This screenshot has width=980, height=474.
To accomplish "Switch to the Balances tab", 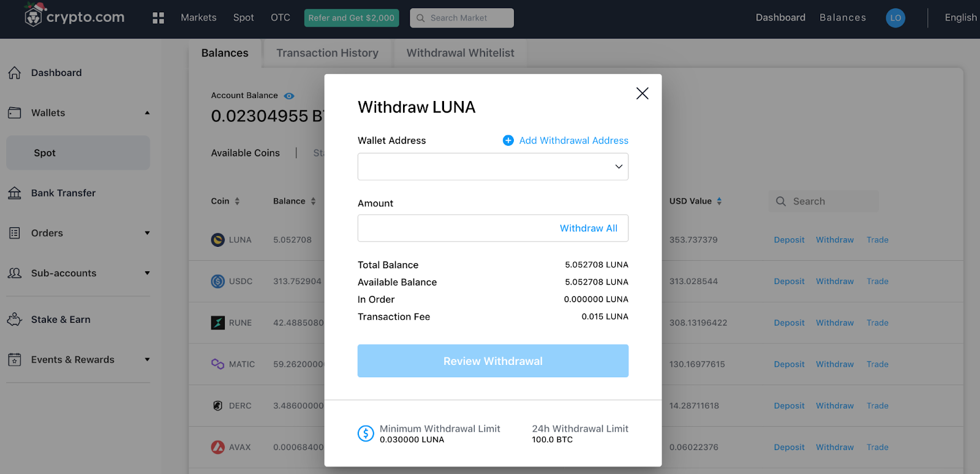I will (225, 53).
